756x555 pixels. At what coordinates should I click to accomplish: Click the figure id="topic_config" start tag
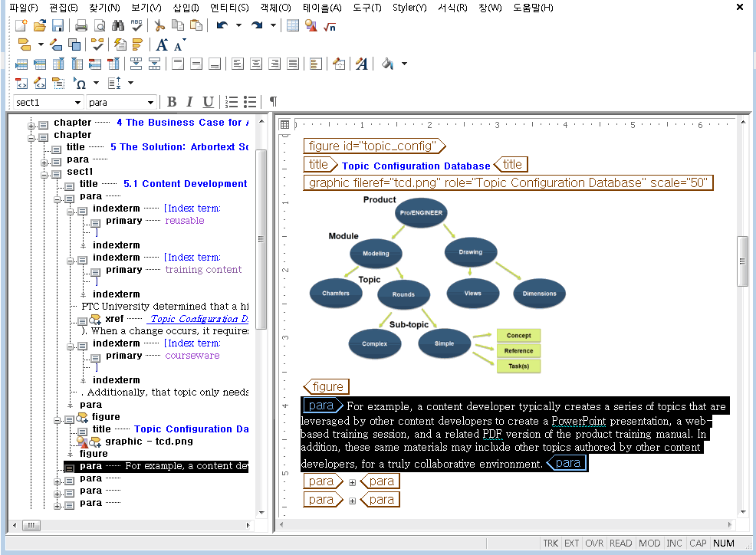[375, 146]
